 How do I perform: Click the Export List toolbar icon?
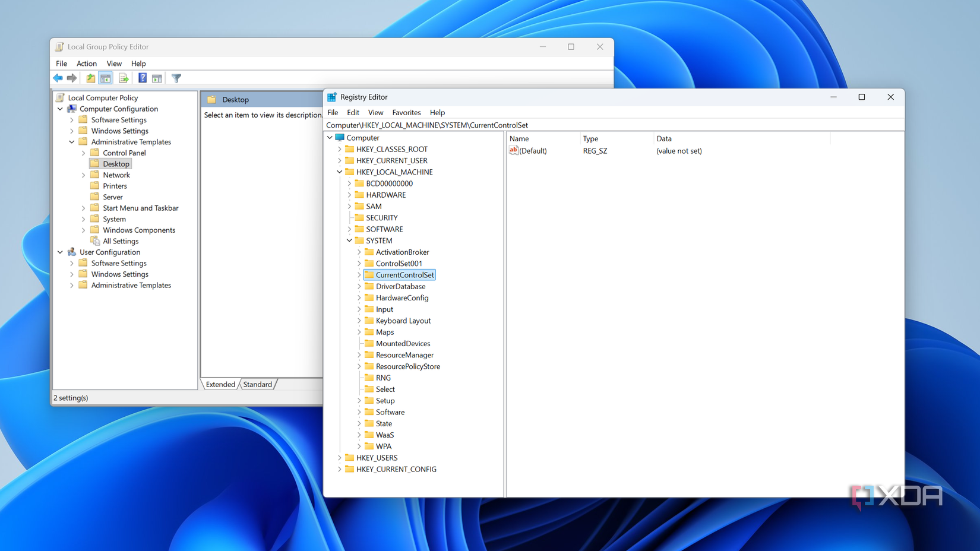pyautogui.click(x=124, y=78)
